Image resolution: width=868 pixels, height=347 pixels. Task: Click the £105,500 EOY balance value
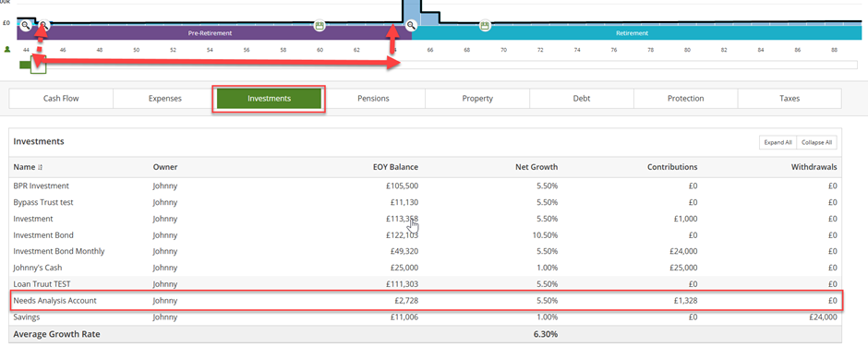[402, 185]
